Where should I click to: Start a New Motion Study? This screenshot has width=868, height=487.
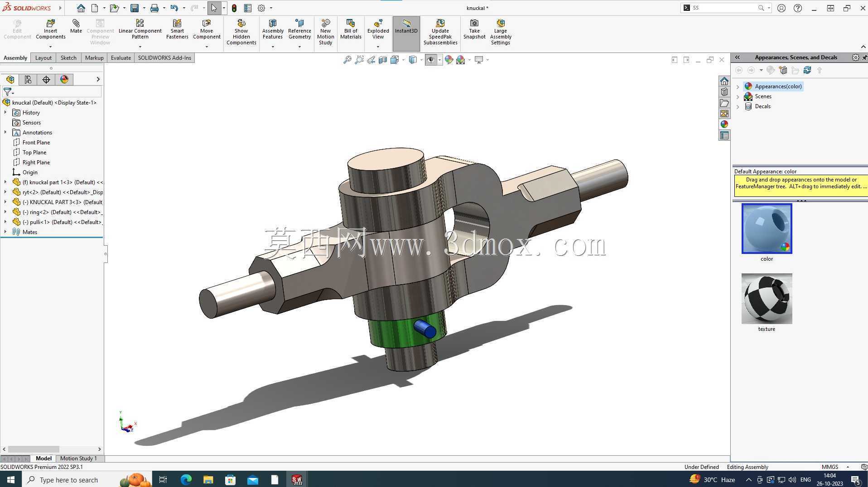pos(325,32)
